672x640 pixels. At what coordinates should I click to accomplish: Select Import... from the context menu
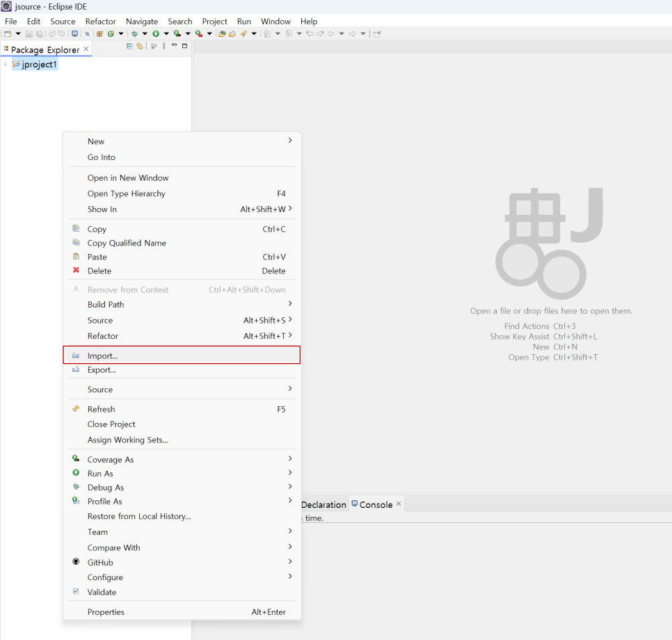pos(182,355)
